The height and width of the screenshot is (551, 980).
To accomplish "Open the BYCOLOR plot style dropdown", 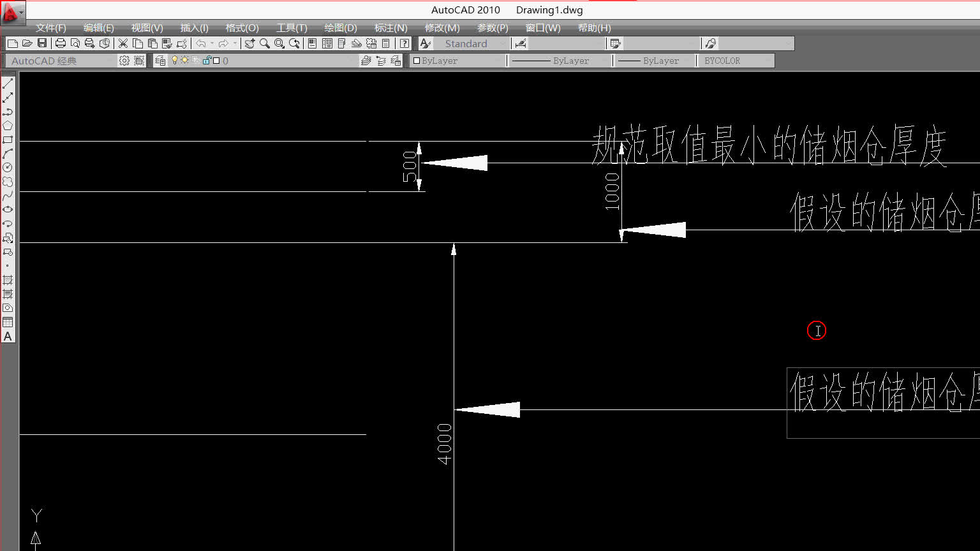I will tap(736, 61).
